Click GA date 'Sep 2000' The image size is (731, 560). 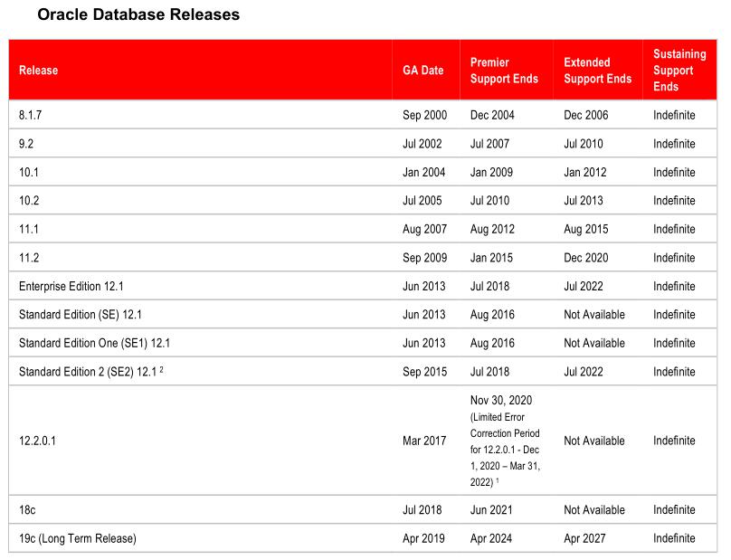[424, 115]
